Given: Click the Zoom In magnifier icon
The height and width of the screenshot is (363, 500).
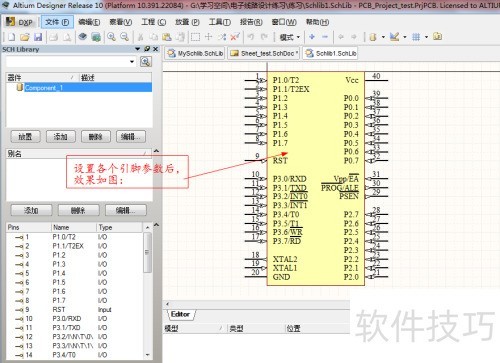Looking at the screenshot, I should tap(111, 37).
